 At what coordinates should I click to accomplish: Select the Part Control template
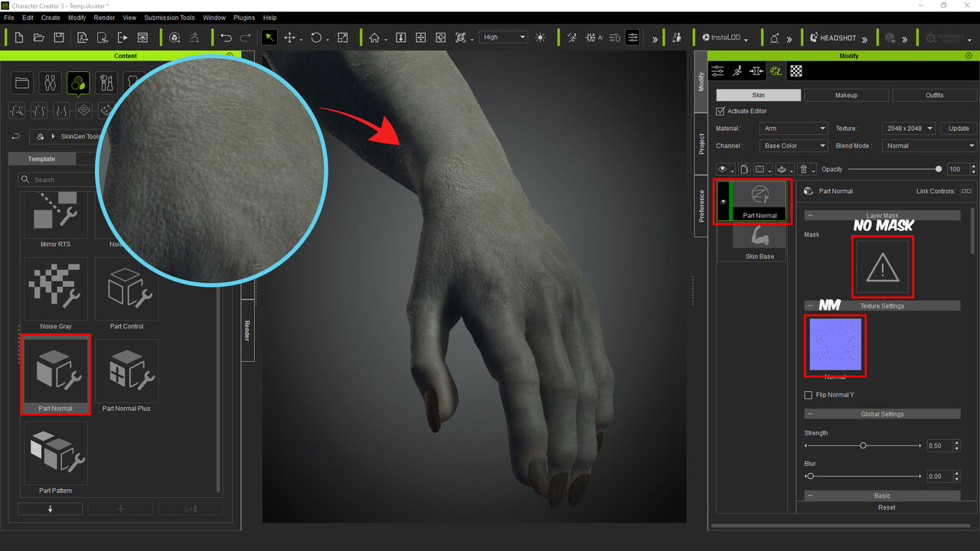pos(126,294)
